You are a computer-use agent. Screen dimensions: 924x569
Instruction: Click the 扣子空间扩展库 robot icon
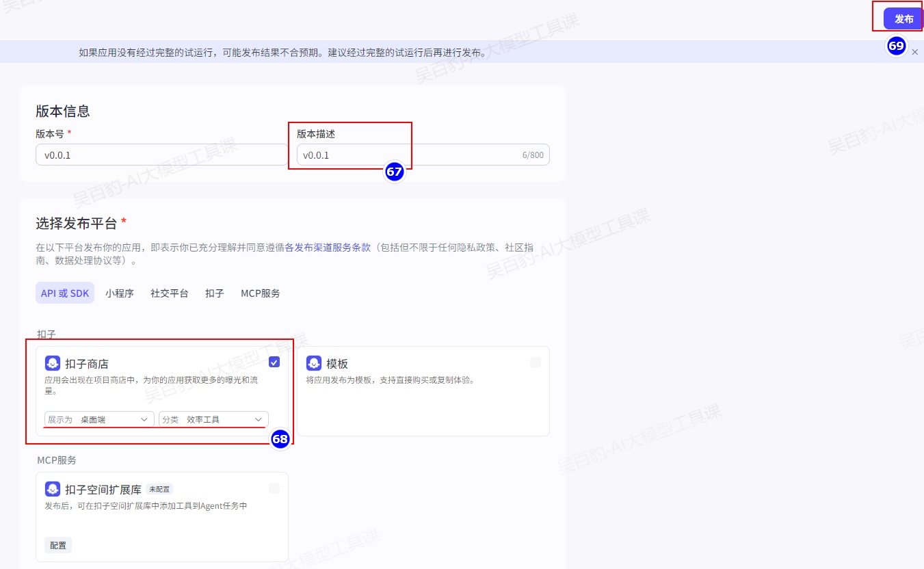[x=53, y=489]
